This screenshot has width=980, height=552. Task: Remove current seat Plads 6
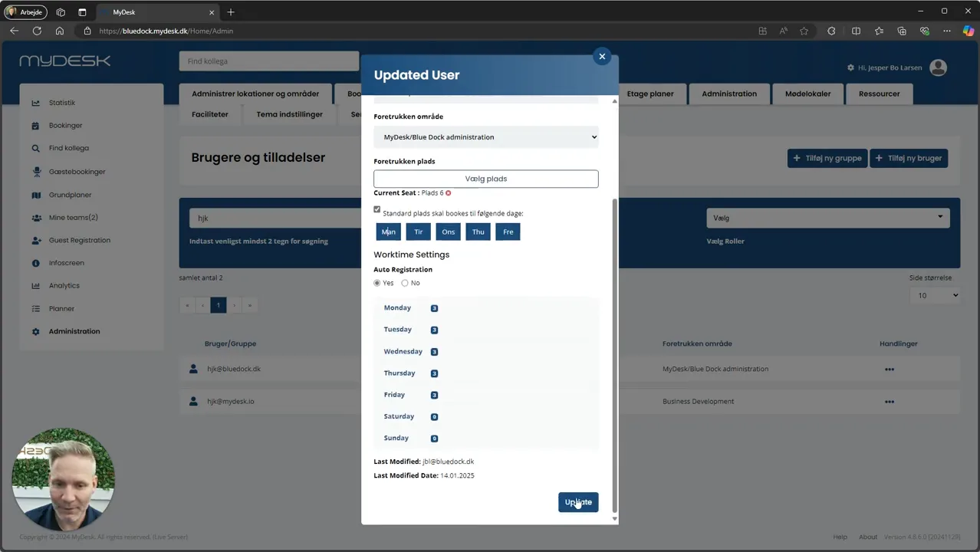click(x=449, y=193)
